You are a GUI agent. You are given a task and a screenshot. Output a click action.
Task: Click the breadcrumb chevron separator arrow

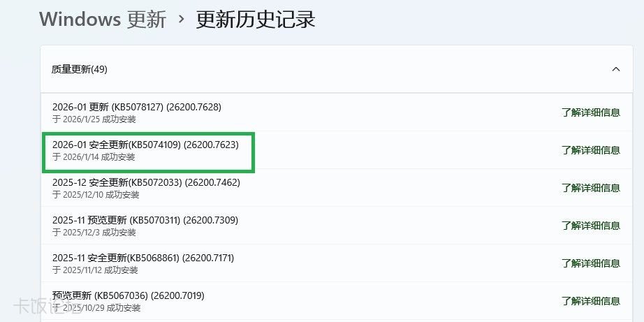[x=182, y=18]
